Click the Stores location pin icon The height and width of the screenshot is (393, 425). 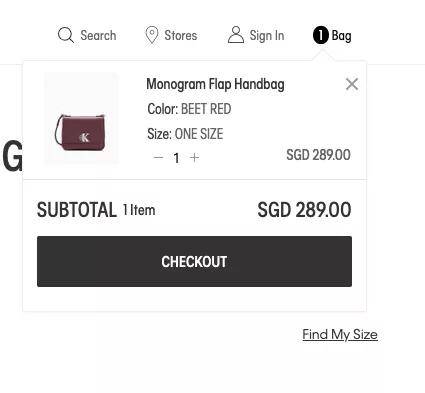click(152, 35)
